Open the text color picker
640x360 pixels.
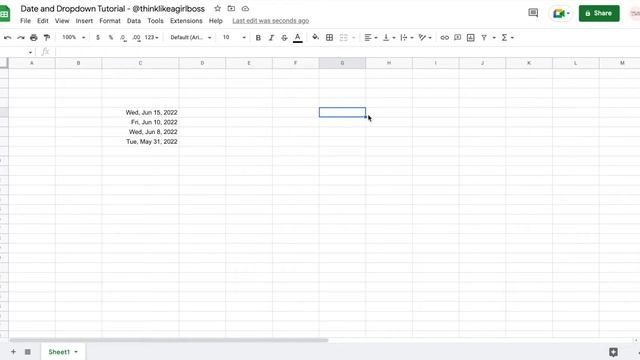[298, 38]
